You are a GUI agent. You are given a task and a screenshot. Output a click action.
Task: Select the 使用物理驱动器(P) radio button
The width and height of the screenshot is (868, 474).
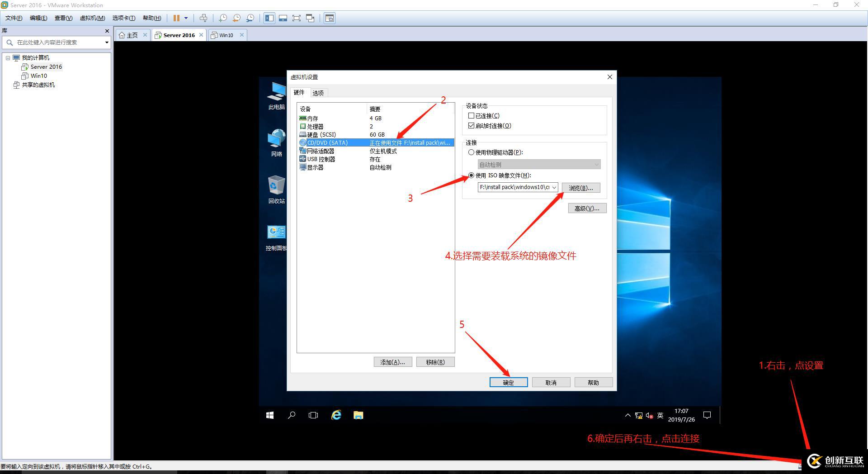[x=471, y=152]
